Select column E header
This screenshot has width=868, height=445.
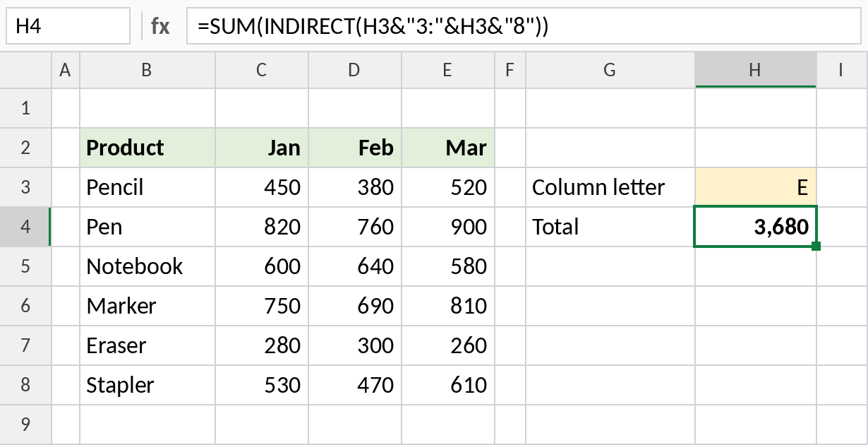click(x=448, y=69)
